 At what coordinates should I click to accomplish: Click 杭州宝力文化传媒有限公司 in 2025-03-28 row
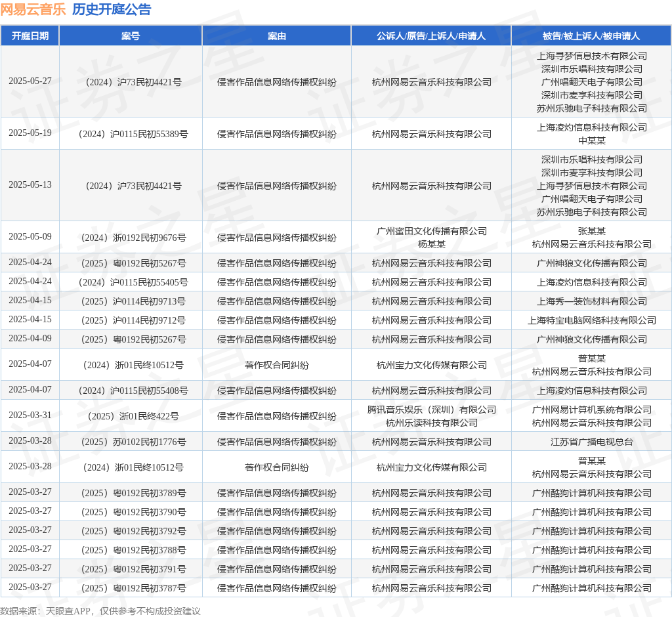tap(432, 467)
